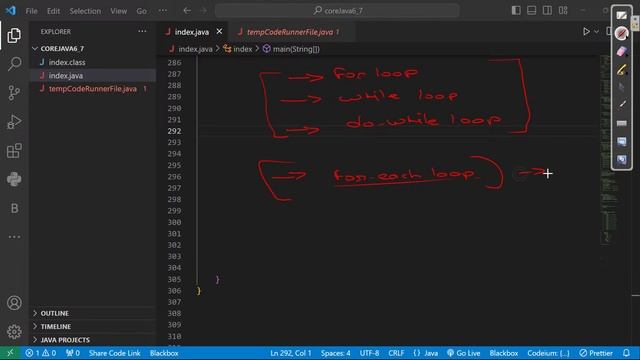Click the ruler-shaped icon in annotation toolbar
The height and width of the screenshot is (360, 640).
[621, 123]
